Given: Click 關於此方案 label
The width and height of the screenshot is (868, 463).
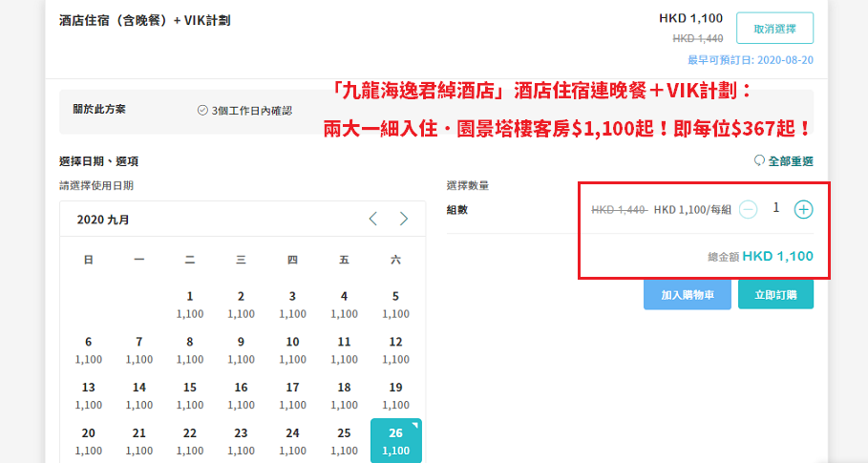Looking at the screenshot, I should pos(99,109).
